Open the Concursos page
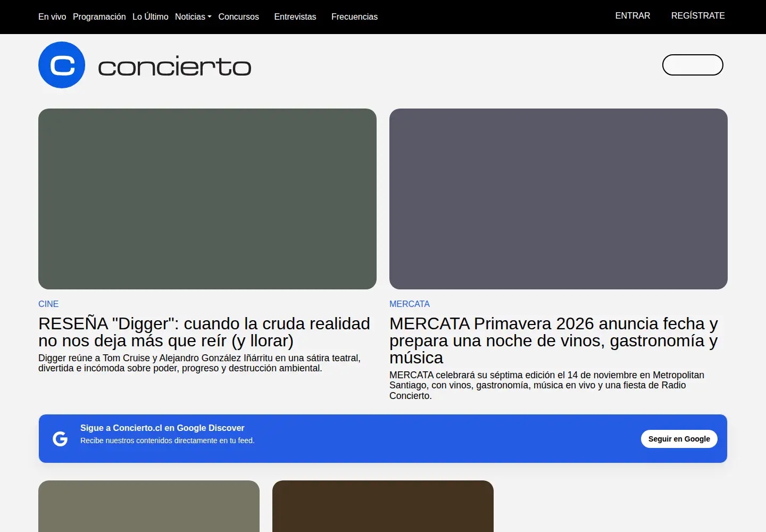Viewport: 766px width, 532px height. pos(239,16)
